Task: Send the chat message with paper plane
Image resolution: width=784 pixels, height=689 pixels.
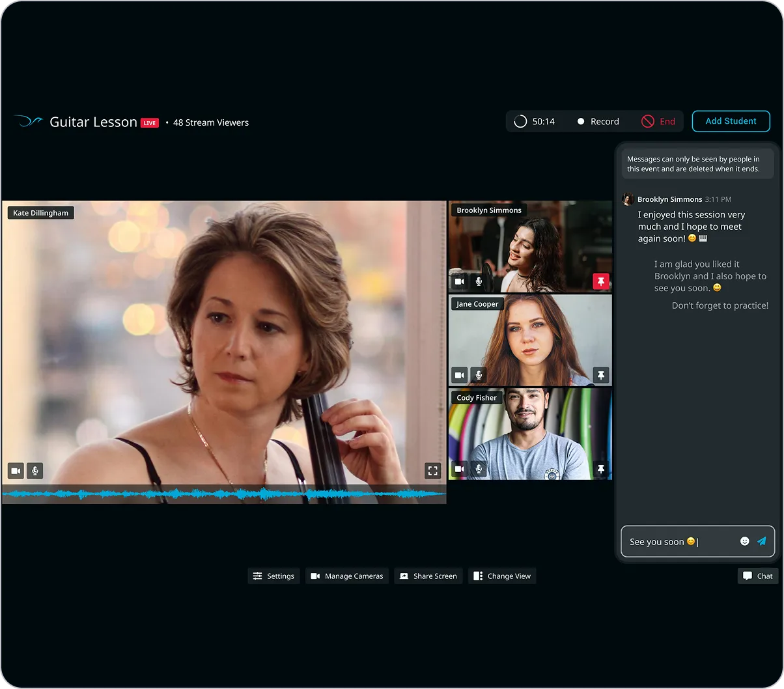Action: click(x=761, y=541)
